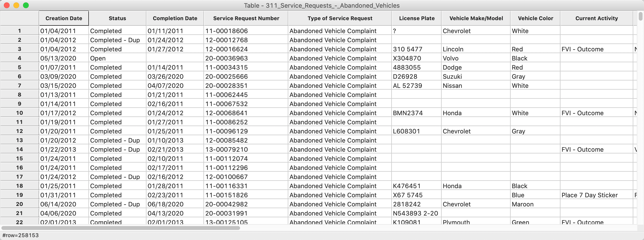Click the horizontal scrollbar thumb
Viewport: 644px width, 240px height.
tap(121, 228)
